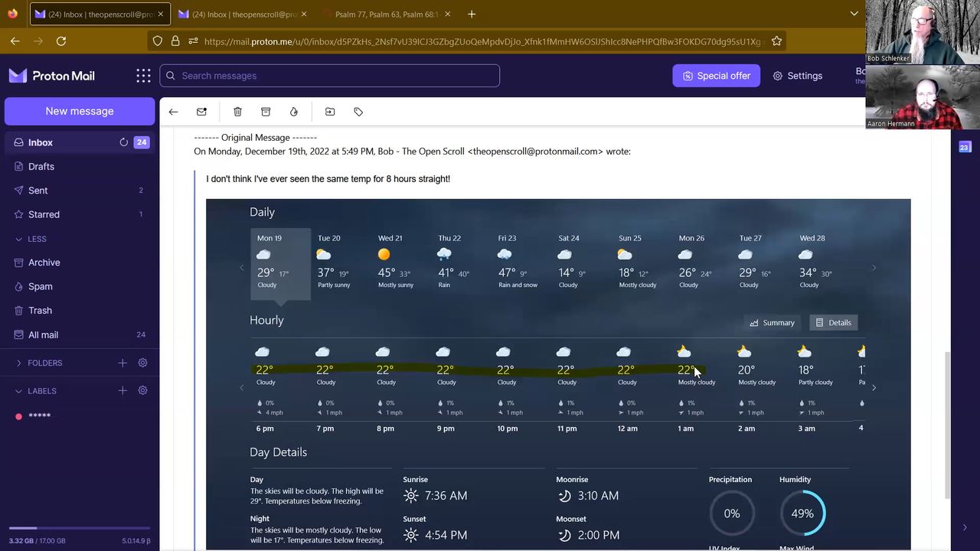Click the spam flame icon in toolbar
This screenshot has height=551, width=980.
(294, 112)
